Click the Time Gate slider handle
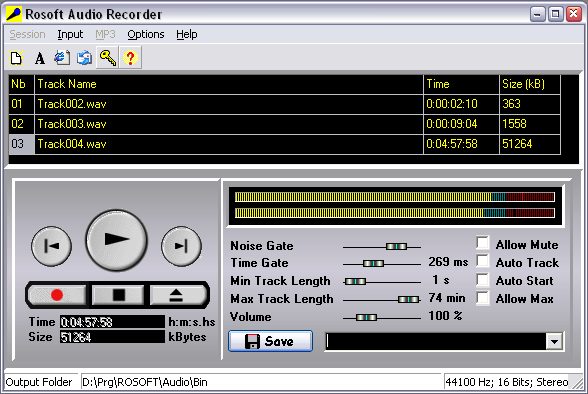This screenshot has width=588, height=394. [x=373, y=264]
